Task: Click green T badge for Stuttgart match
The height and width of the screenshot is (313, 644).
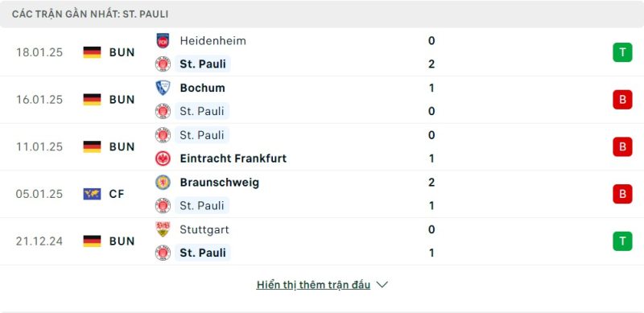Action: click(x=622, y=241)
